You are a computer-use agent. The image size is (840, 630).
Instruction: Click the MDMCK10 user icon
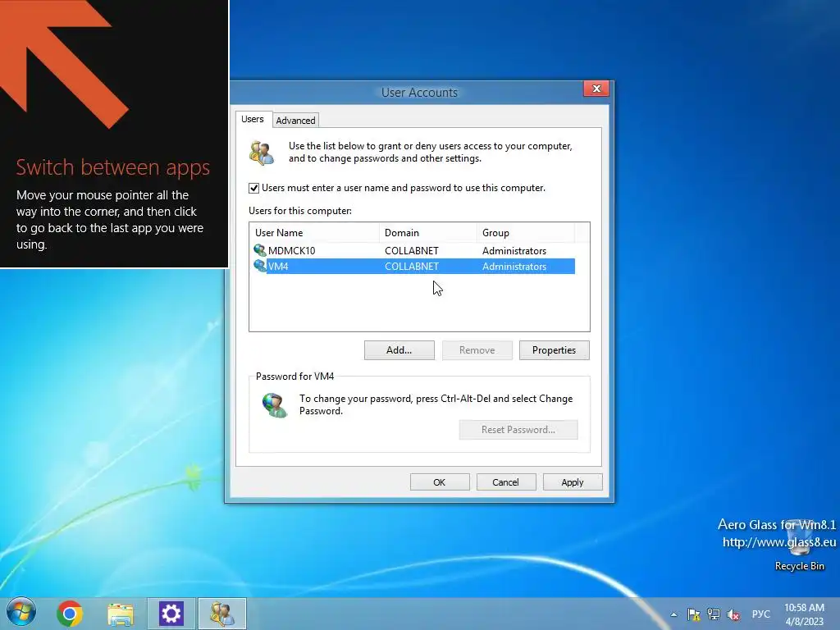click(x=260, y=250)
